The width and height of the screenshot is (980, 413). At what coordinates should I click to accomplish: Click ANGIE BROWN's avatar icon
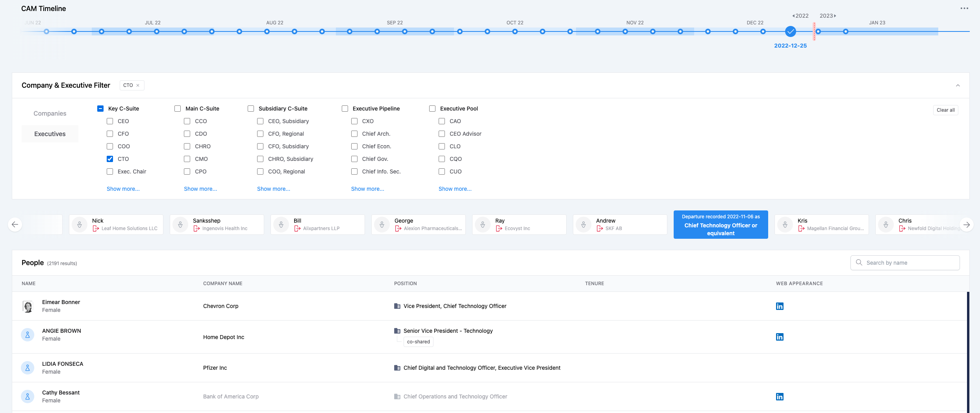(x=28, y=335)
